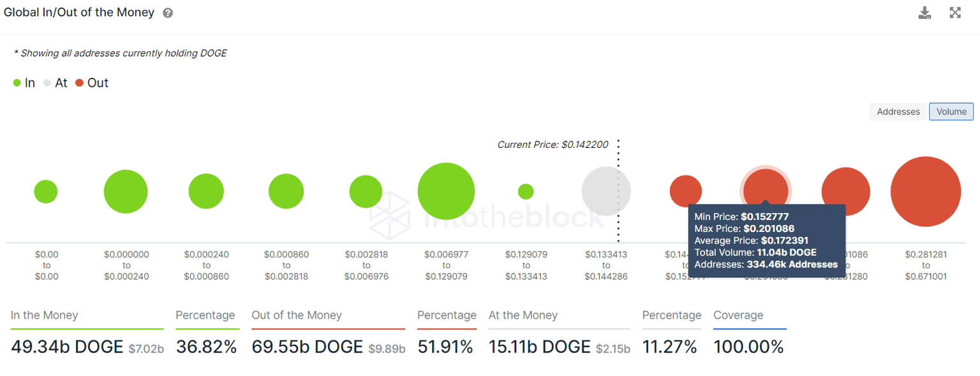Click the In the Money heading
Viewport: 980px width, 376px height.
[x=45, y=315]
